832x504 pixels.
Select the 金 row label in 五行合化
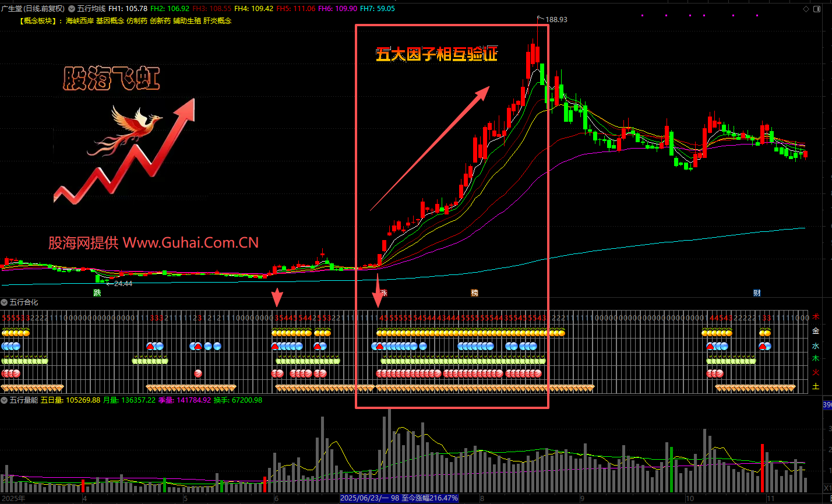(x=816, y=331)
